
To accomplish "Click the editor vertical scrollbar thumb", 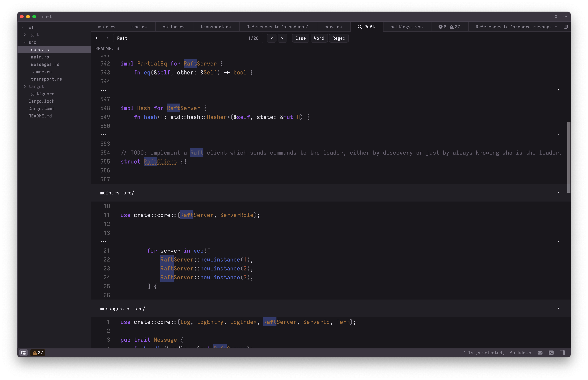I will pos(569,157).
